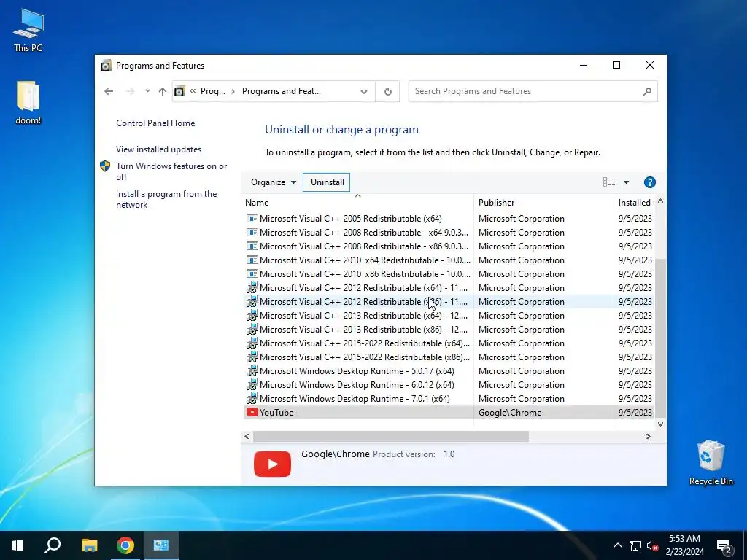Click the search magnifier icon

click(x=647, y=91)
